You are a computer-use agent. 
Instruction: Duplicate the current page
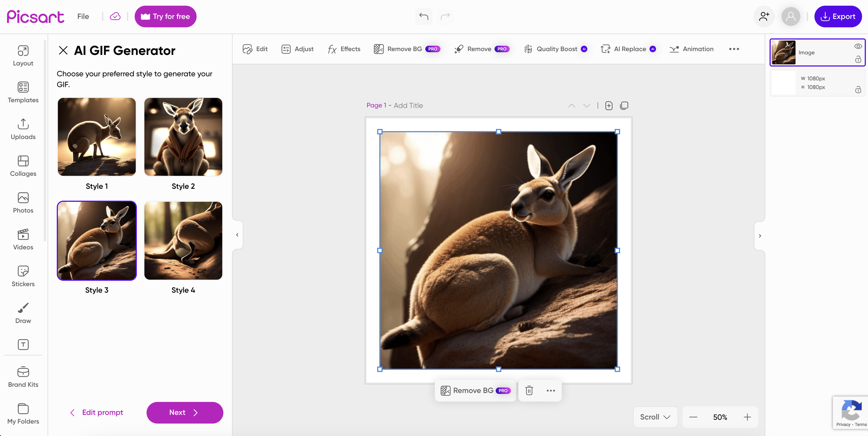624,105
